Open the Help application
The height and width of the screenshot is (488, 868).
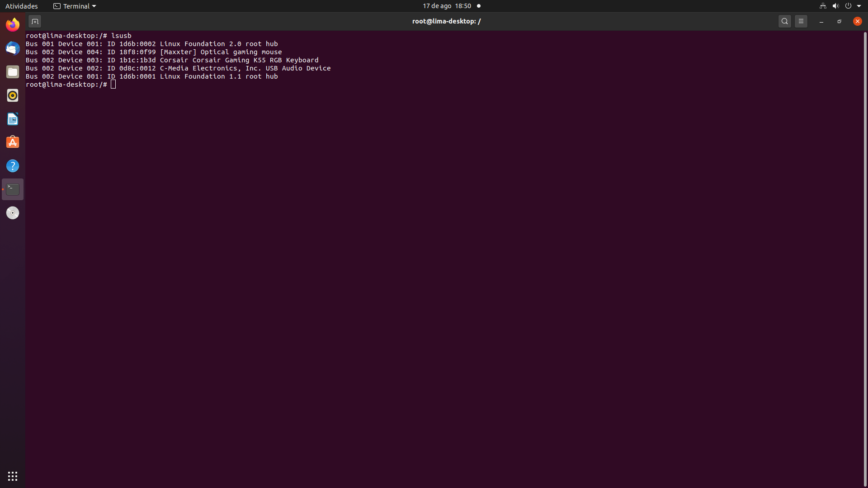tap(13, 166)
